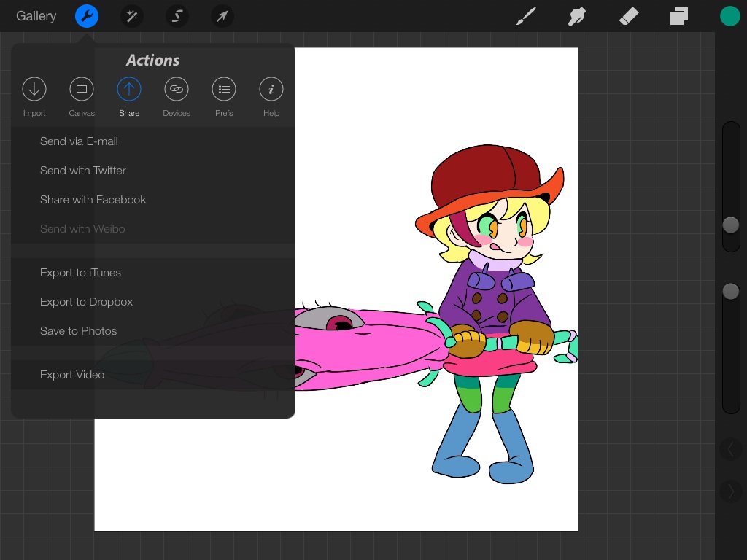
Task: Open the Adjustments magic wand menu
Action: 132,16
